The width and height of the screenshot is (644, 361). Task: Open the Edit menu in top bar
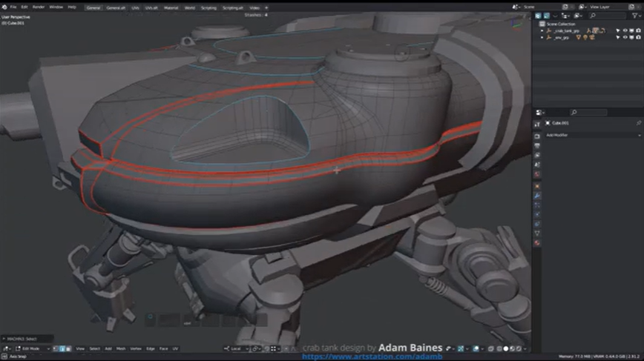click(24, 7)
